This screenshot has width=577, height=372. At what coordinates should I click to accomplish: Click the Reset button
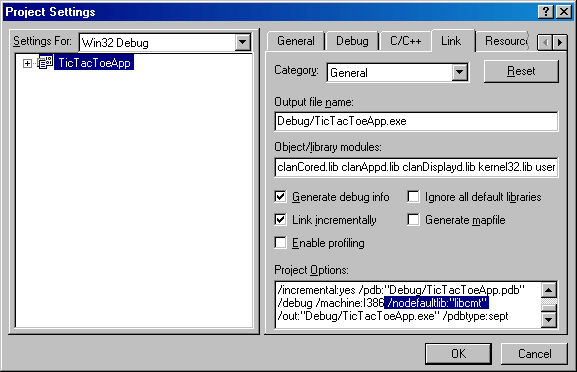pyautogui.click(x=521, y=71)
